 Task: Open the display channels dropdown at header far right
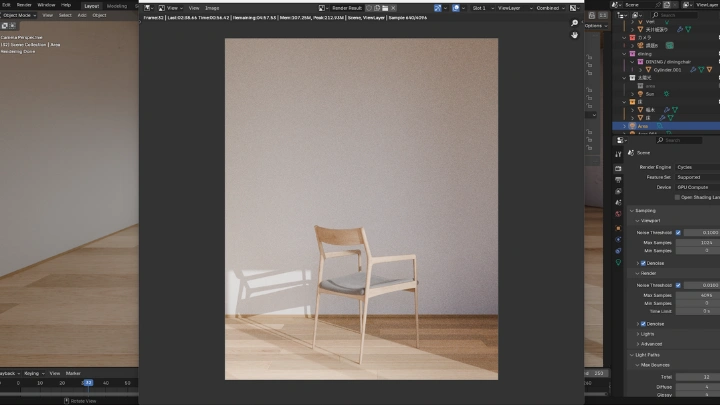(x=575, y=8)
